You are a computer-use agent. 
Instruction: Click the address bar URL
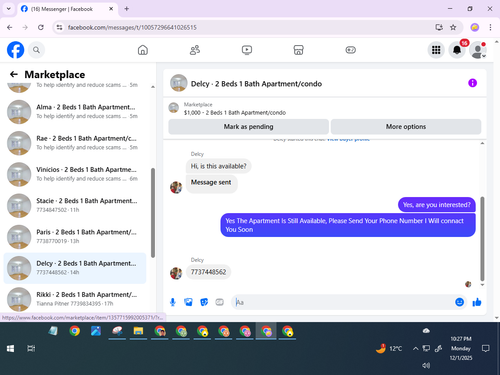tap(132, 27)
